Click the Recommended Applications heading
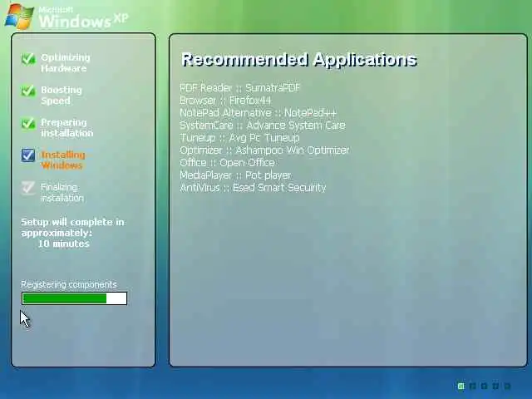This screenshot has width=532, height=399. tap(299, 60)
